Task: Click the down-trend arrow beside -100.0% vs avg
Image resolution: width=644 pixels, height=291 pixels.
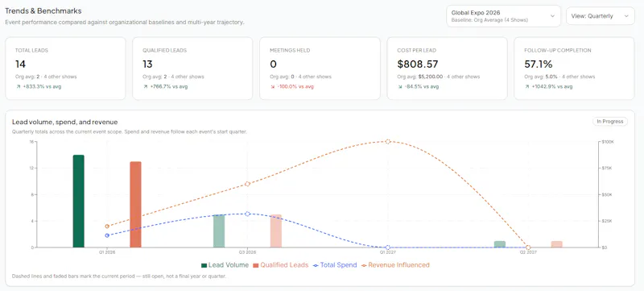Action: click(x=272, y=87)
